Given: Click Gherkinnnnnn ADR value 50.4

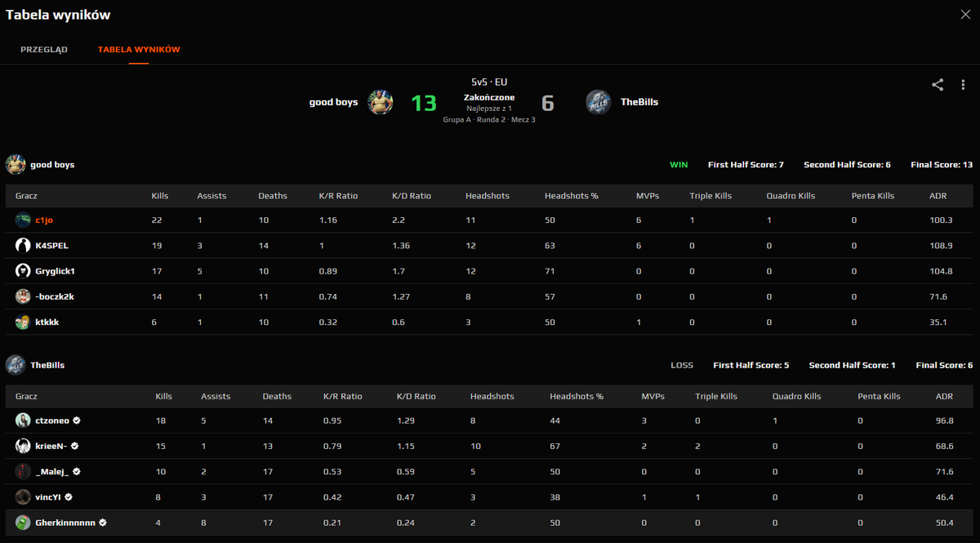Looking at the screenshot, I should pyautogui.click(x=945, y=522).
